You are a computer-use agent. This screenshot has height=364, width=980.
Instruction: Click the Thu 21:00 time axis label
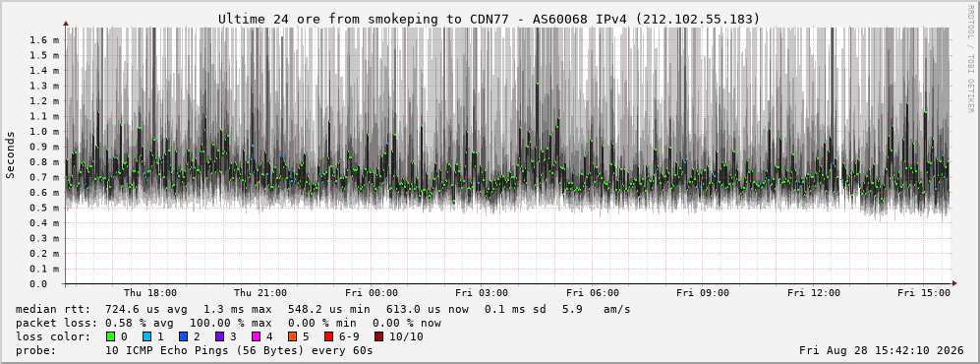tap(260, 293)
